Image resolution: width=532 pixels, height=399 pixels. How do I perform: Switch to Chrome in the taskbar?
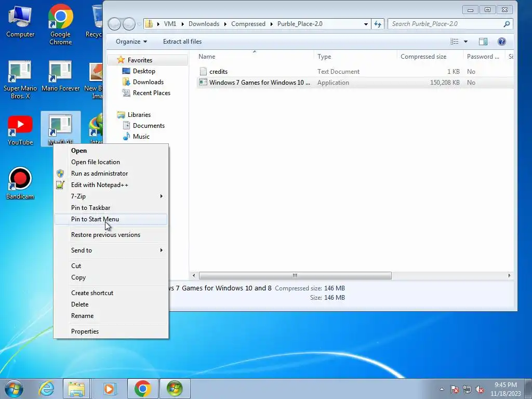coord(142,389)
